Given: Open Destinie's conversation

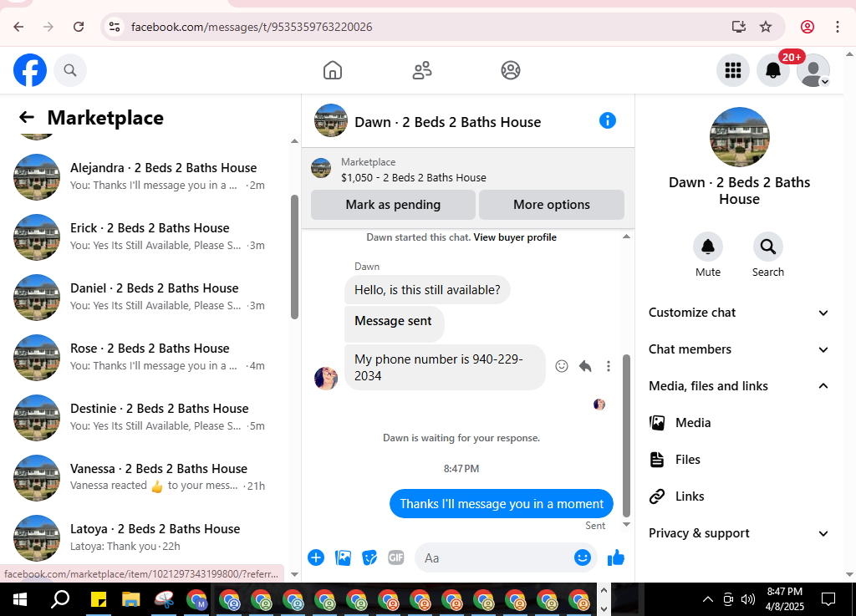Looking at the screenshot, I should (145, 417).
